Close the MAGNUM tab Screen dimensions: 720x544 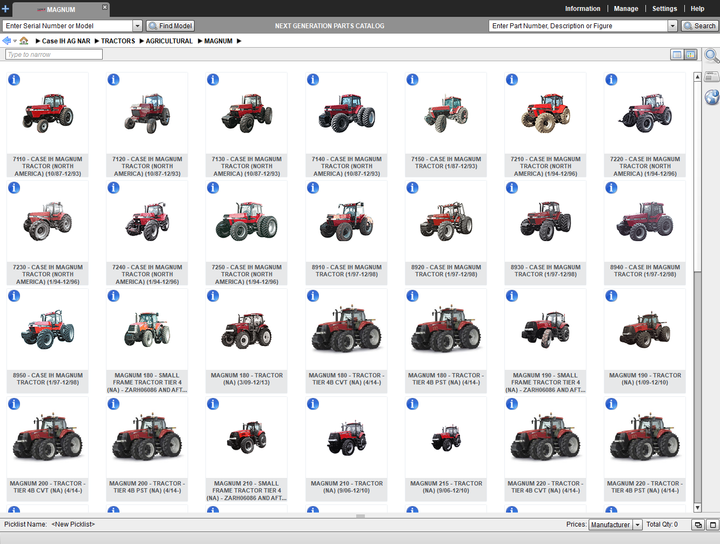pyautogui.click(x=105, y=7)
